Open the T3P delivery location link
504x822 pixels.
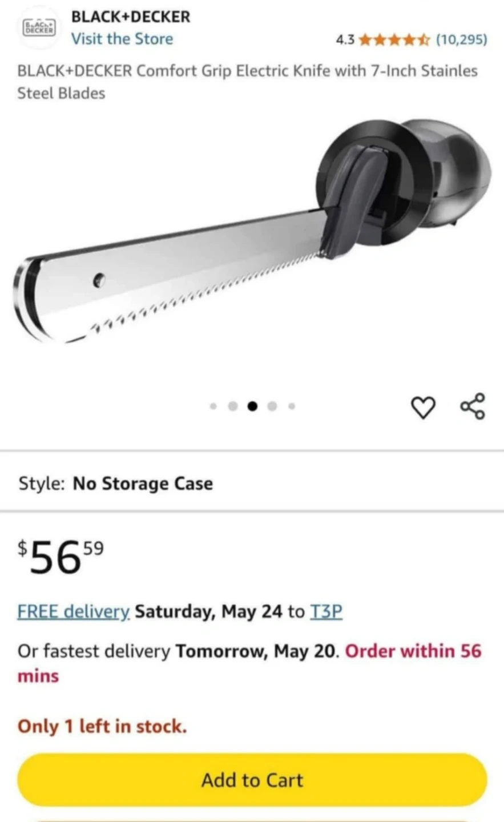click(326, 611)
